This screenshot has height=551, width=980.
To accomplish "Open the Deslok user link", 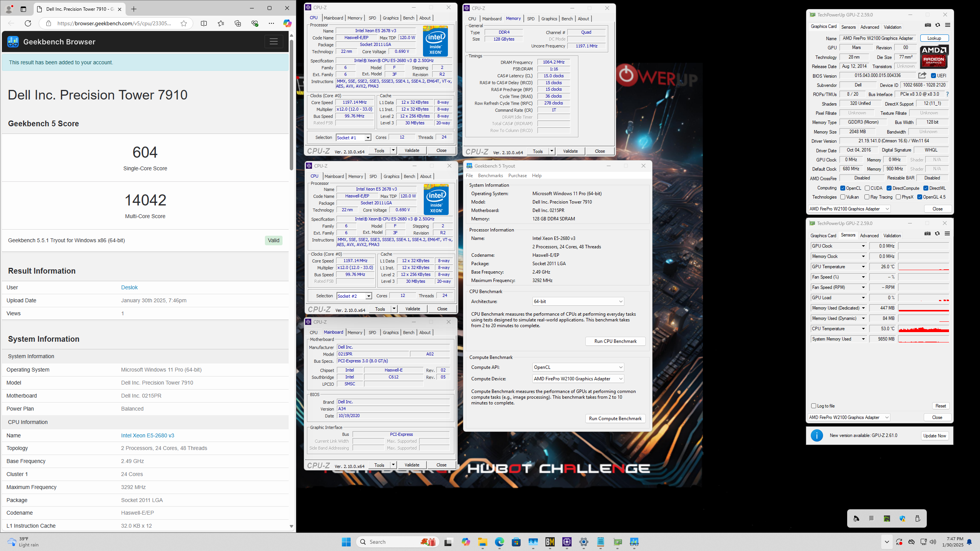I will (129, 287).
